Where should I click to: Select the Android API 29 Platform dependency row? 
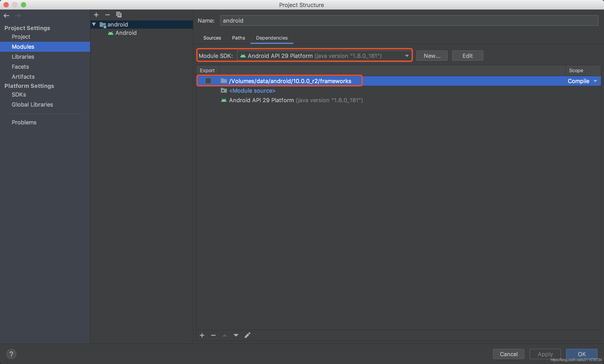(399, 100)
